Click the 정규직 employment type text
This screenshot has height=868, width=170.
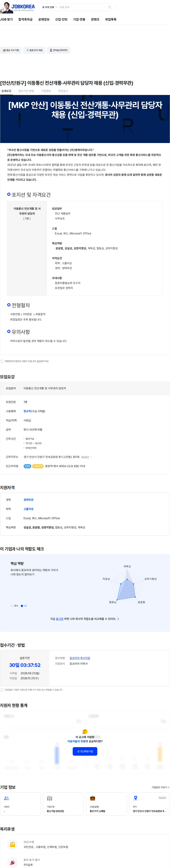(x=27, y=411)
